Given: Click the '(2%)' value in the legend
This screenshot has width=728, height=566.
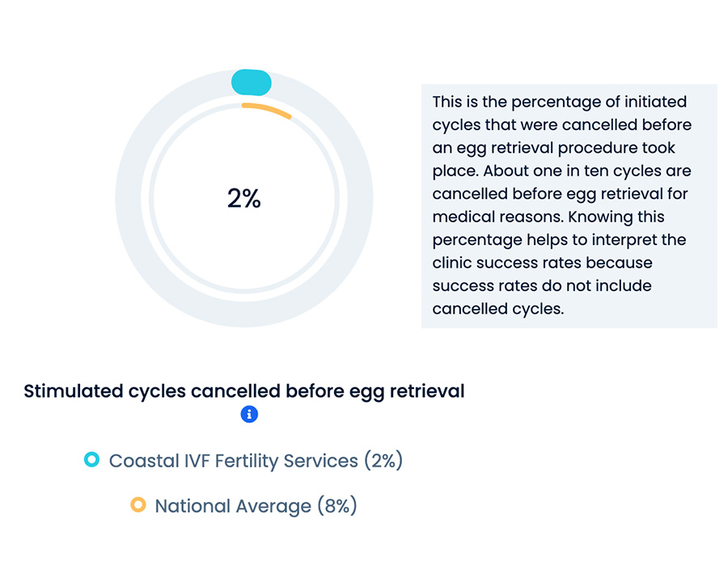Looking at the screenshot, I should [x=383, y=461].
